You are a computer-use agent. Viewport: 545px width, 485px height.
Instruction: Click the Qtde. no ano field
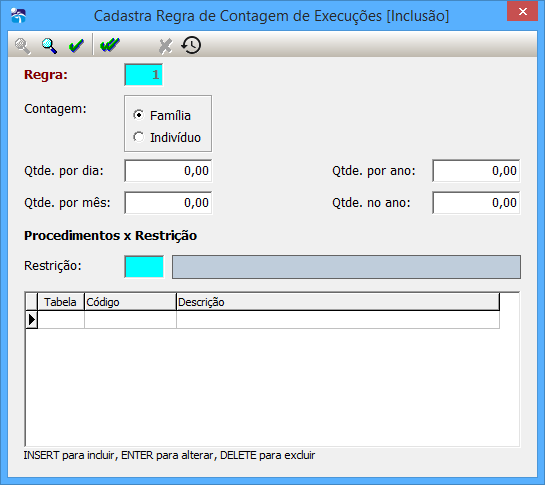[x=476, y=203]
